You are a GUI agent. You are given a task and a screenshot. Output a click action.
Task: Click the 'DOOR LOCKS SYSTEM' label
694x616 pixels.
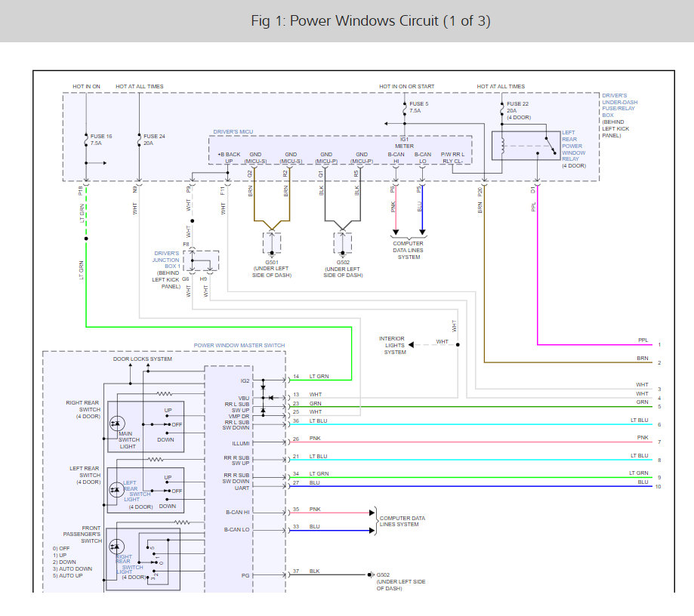[143, 359]
